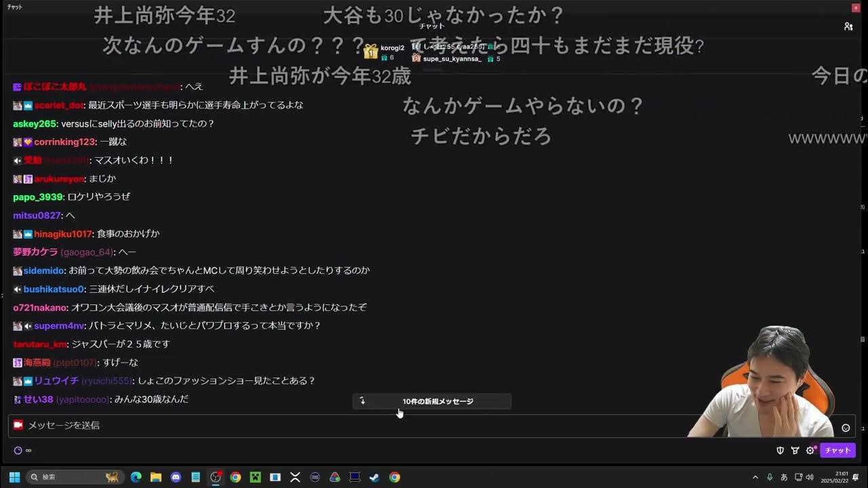
Task: Click username リュウイチ
Action: [x=56, y=381]
